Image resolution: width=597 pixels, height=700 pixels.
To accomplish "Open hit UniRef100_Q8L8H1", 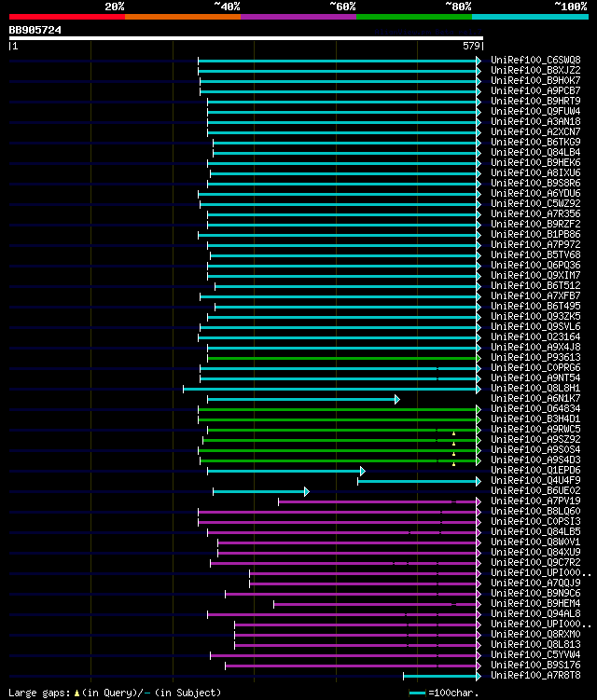I will (x=535, y=389).
